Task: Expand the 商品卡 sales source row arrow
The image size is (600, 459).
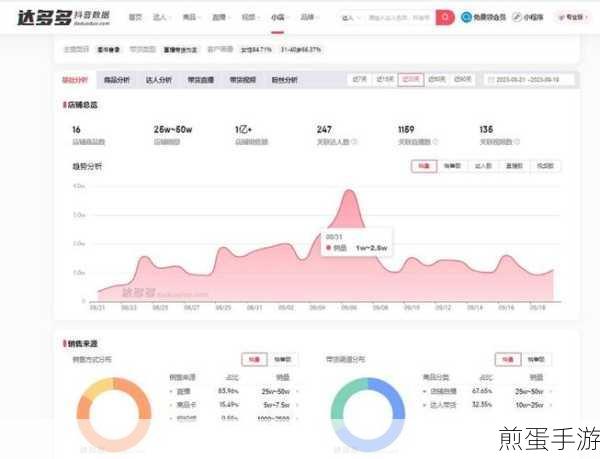Action: tap(297, 405)
